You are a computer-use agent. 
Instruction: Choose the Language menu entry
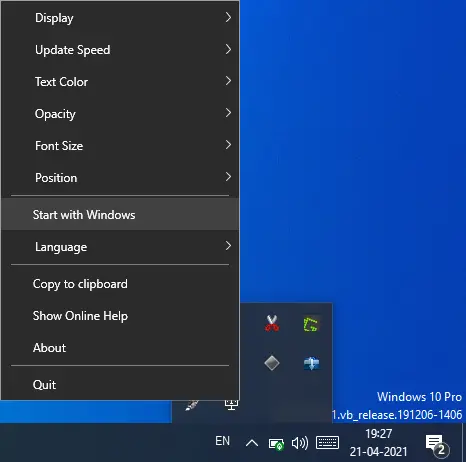tap(120, 247)
